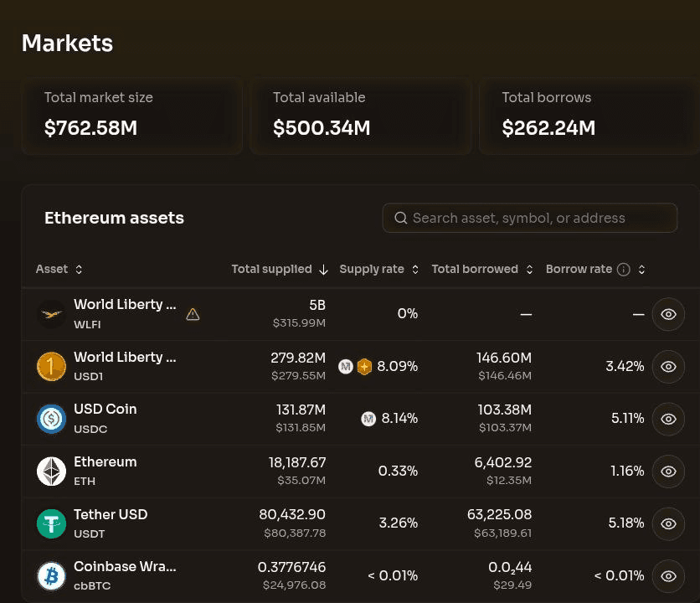Click the WLFI token logo icon
700x603 pixels.
pos(51,314)
